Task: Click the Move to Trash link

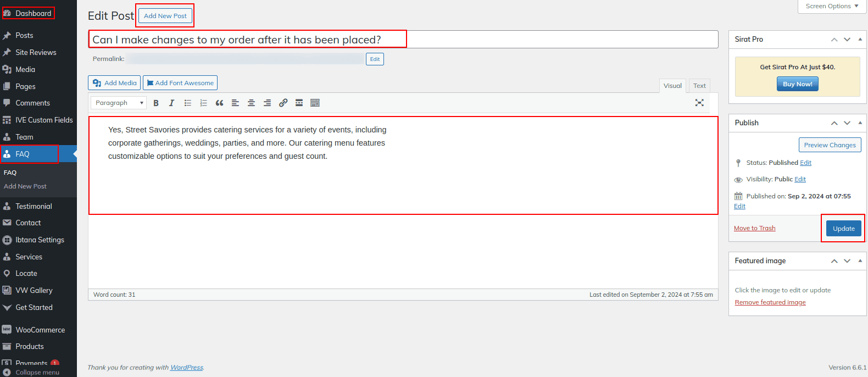Action: click(754, 228)
